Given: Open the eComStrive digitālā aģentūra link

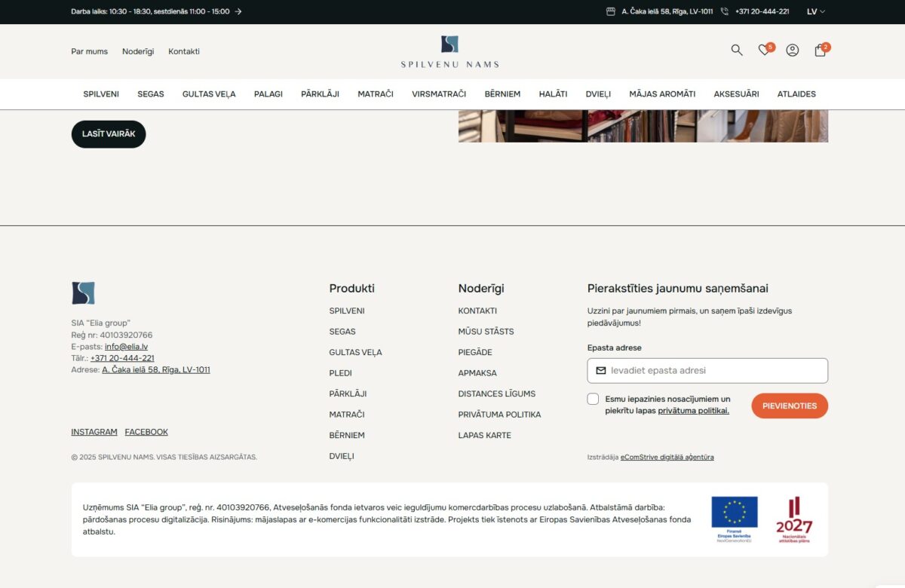Looking at the screenshot, I should (x=667, y=456).
